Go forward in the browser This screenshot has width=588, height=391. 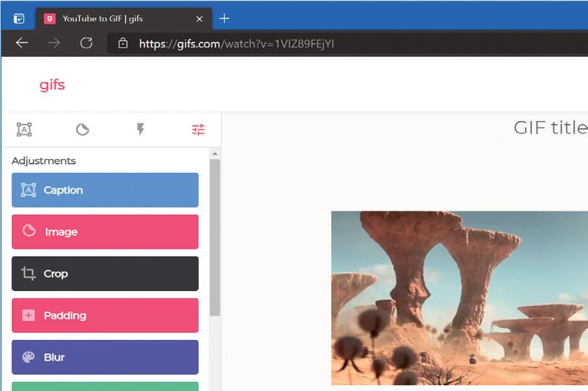[x=54, y=43]
